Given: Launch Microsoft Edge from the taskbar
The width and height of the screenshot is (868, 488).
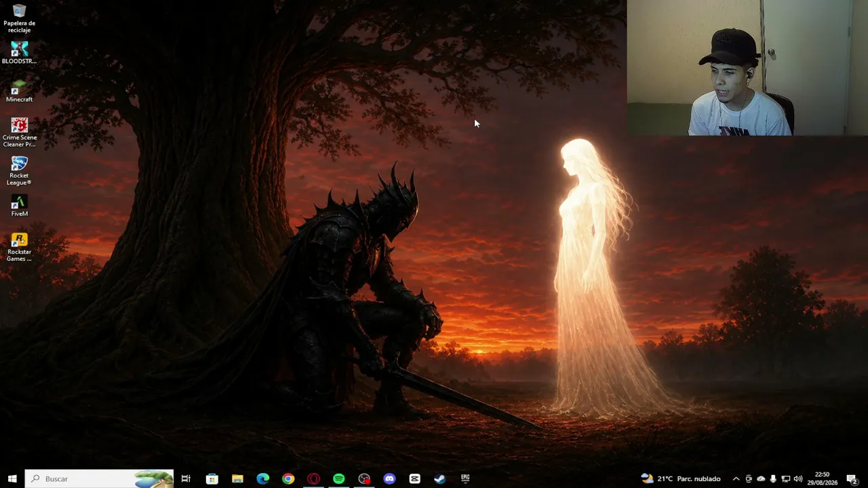Looking at the screenshot, I should (262, 479).
